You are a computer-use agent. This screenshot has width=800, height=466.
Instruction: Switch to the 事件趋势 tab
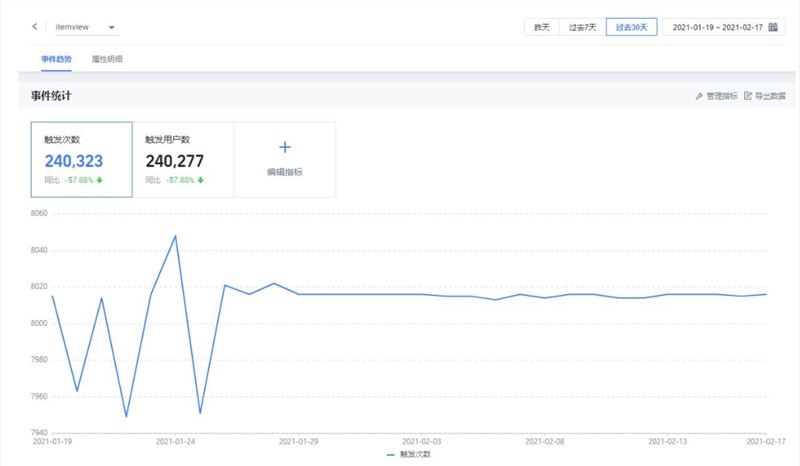(x=56, y=59)
